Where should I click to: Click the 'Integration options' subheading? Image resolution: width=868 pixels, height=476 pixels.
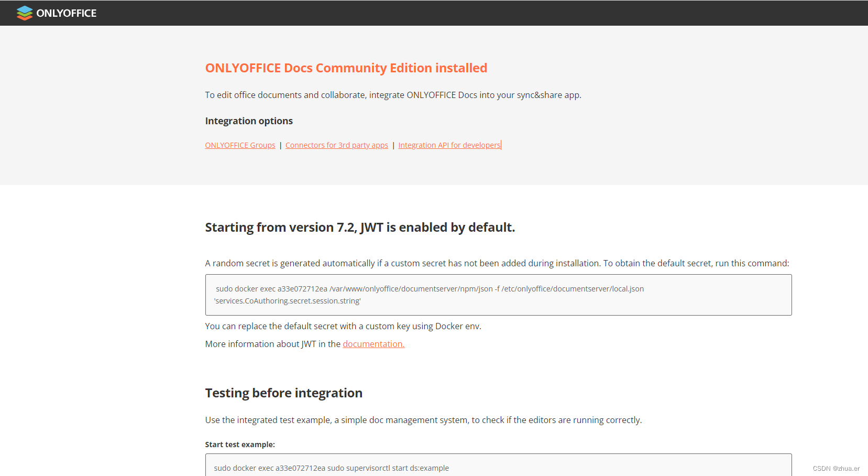[249, 121]
